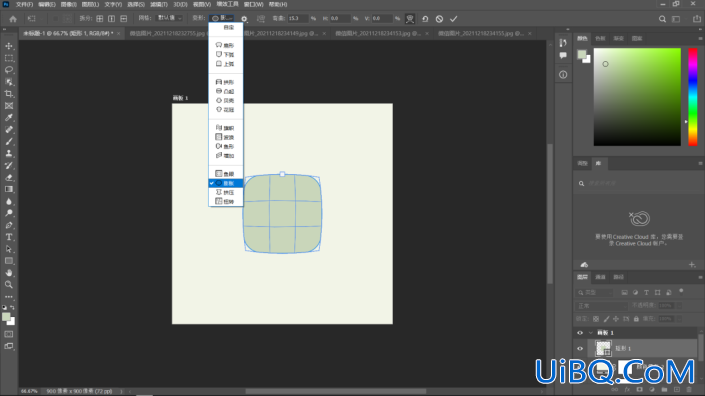Add a layer style with the fx icon
Screen dimensions: 705x396
(627, 390)
